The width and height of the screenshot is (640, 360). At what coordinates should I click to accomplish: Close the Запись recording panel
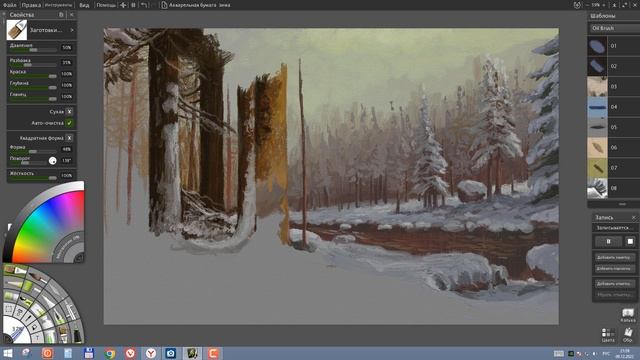(633, 218)
